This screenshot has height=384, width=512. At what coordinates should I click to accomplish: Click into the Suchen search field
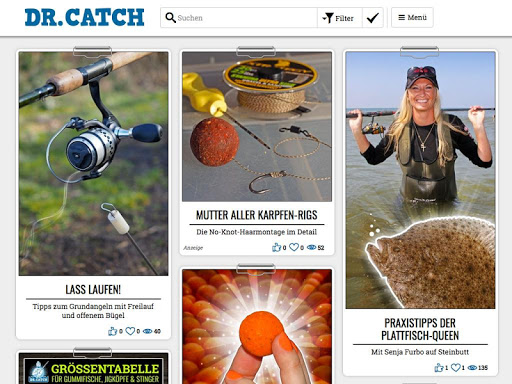[x=246, y=18]
